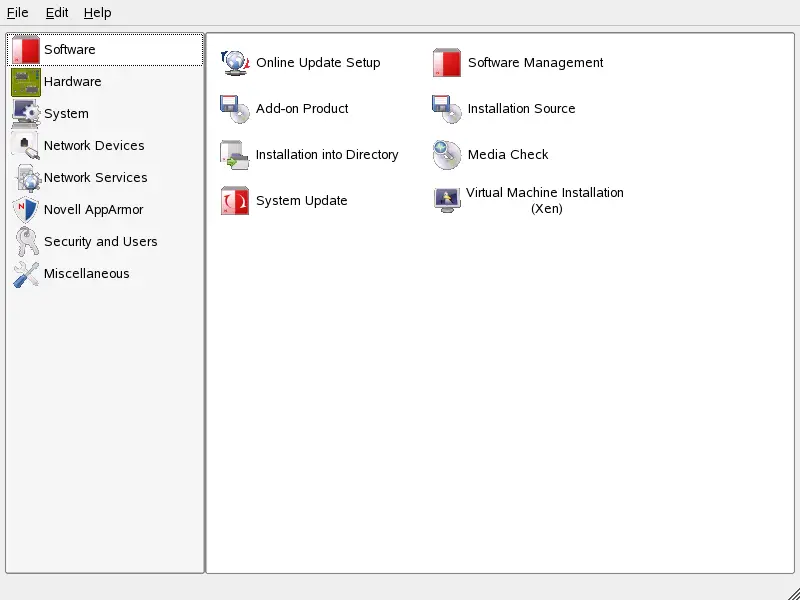800x600 pixels.
Task: Open the File menu
Action: point(17,13)
